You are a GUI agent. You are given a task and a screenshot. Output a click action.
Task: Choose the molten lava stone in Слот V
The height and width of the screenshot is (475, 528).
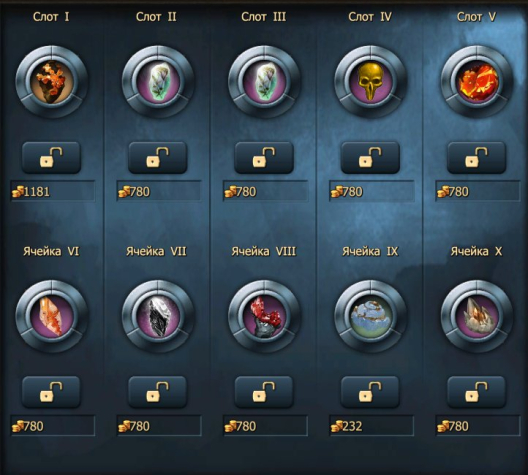[x=477, y=82]
